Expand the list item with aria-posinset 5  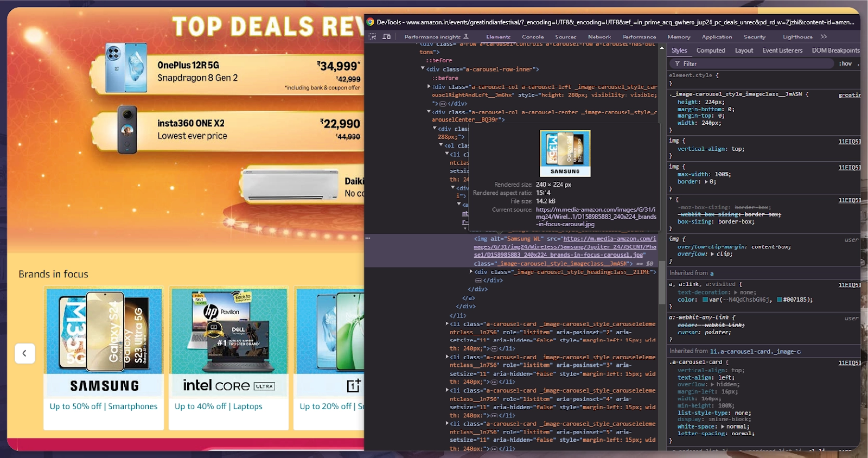click(447, 424)
